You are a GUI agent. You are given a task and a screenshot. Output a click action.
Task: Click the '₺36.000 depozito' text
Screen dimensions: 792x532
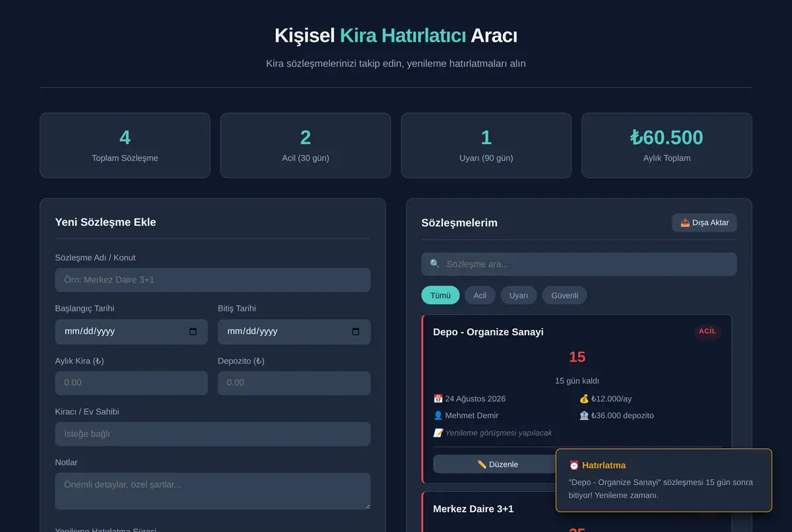[622, 415]
